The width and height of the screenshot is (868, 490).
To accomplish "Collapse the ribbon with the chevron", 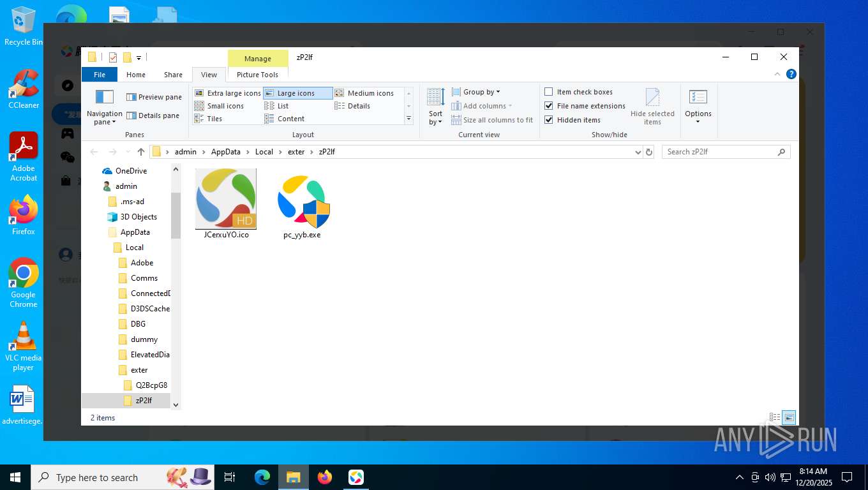I will pyautogui.click(x=777, y=75).
